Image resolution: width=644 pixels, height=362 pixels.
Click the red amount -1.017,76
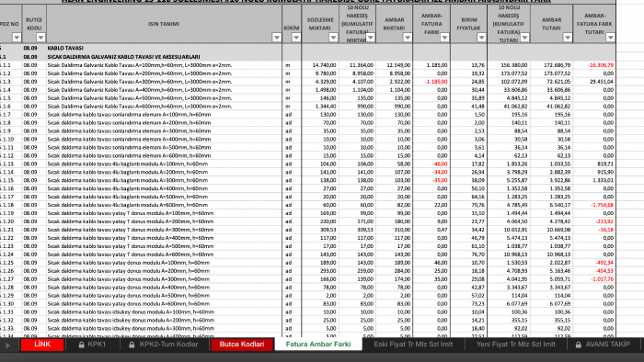pos(594,279)
